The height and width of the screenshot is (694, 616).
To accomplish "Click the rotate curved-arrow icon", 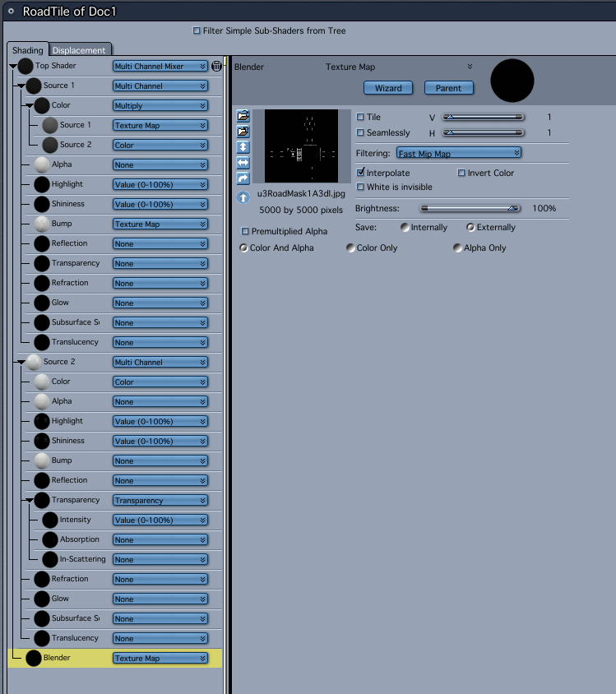I will [243, 178].
